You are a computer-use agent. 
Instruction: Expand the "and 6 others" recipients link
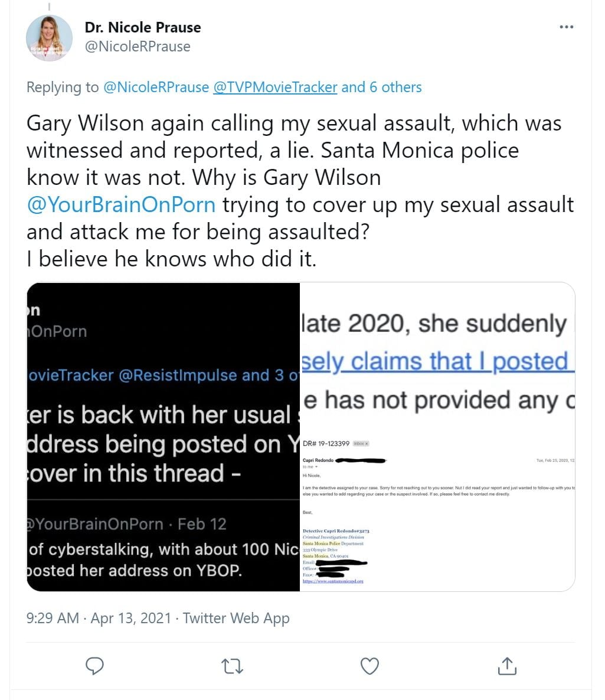pyautogui.click(x=381, y=87)
